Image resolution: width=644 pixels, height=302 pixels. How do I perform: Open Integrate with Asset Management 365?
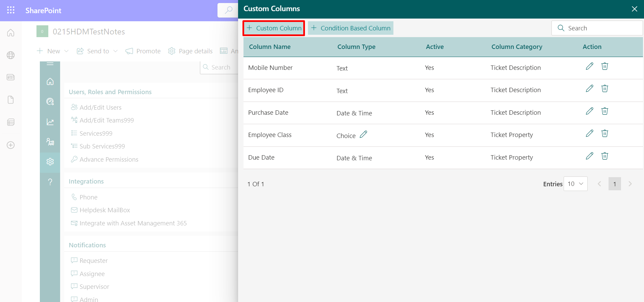point(129,223)
